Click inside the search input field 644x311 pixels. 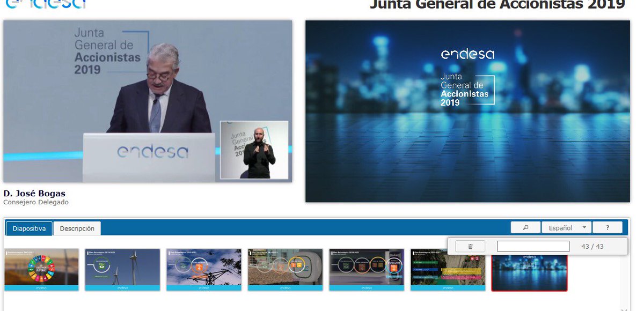pyautogui.click(x=533, y=246)
